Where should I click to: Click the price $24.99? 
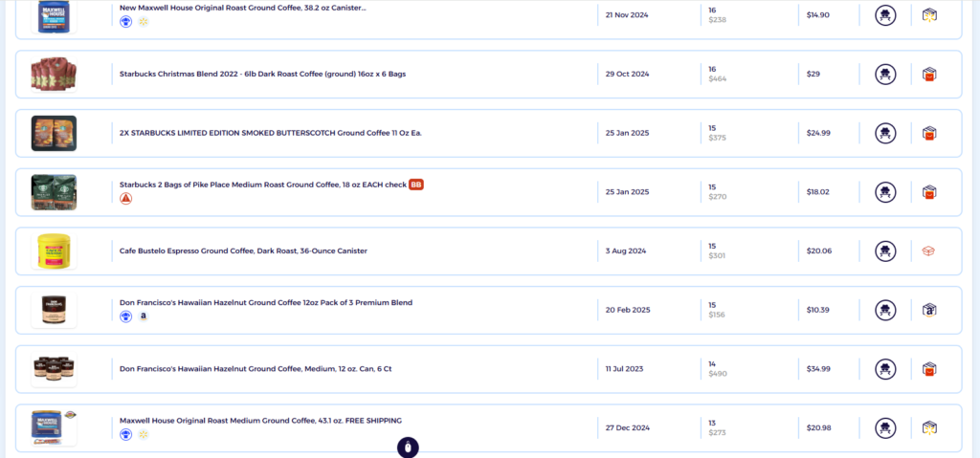click(x=819, y=133)
